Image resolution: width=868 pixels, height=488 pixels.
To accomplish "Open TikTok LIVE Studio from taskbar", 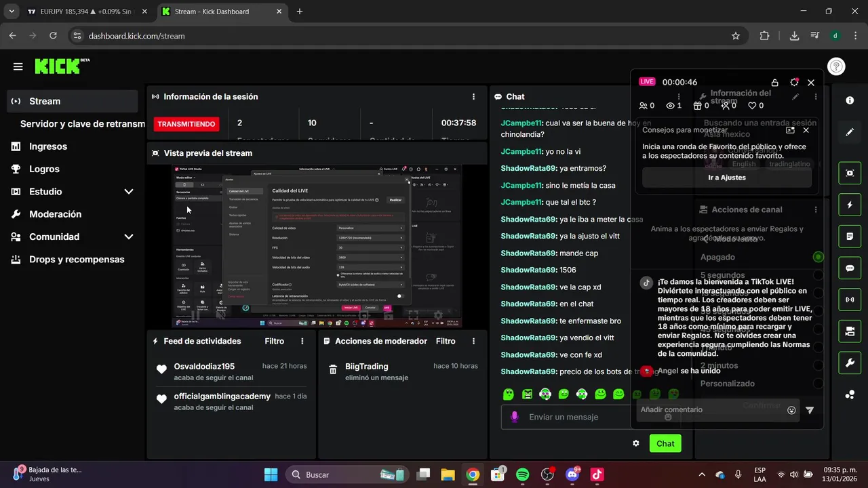I will [597, 474].
